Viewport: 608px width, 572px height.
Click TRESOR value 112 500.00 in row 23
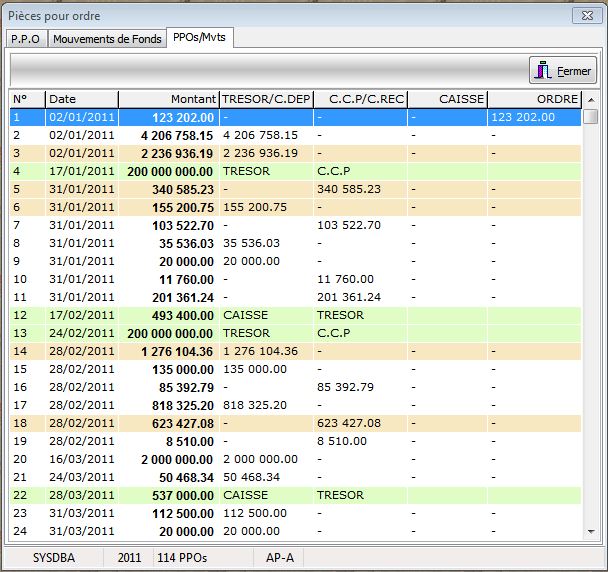coord(255,513)
